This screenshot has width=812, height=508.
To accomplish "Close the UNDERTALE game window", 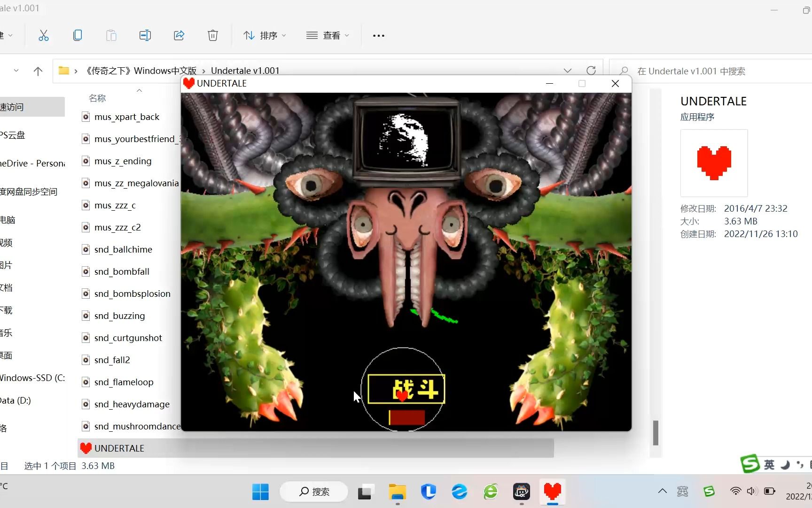I will point(615,83).
